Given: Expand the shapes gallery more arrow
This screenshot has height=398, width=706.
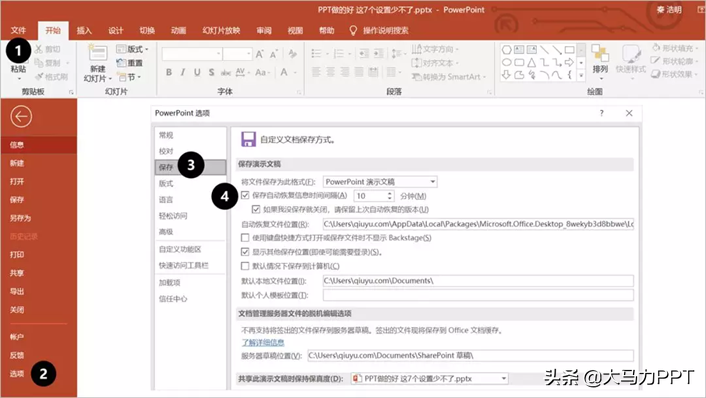Looking at the screenshot, I should coord(581,75).
